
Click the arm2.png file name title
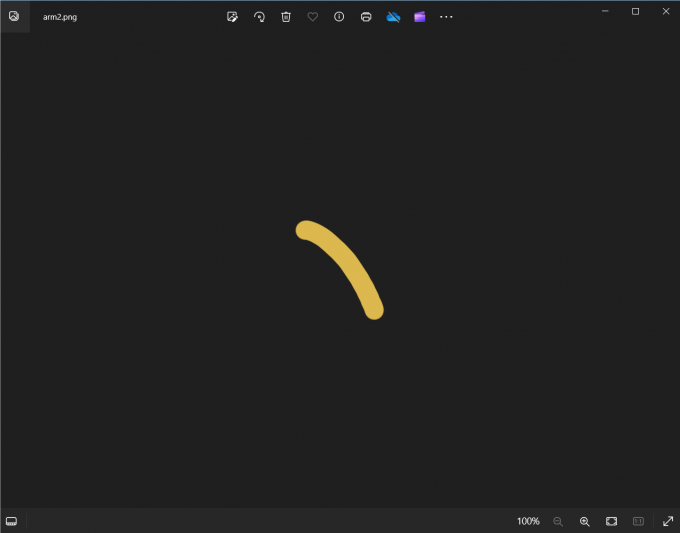coord(60,17)
